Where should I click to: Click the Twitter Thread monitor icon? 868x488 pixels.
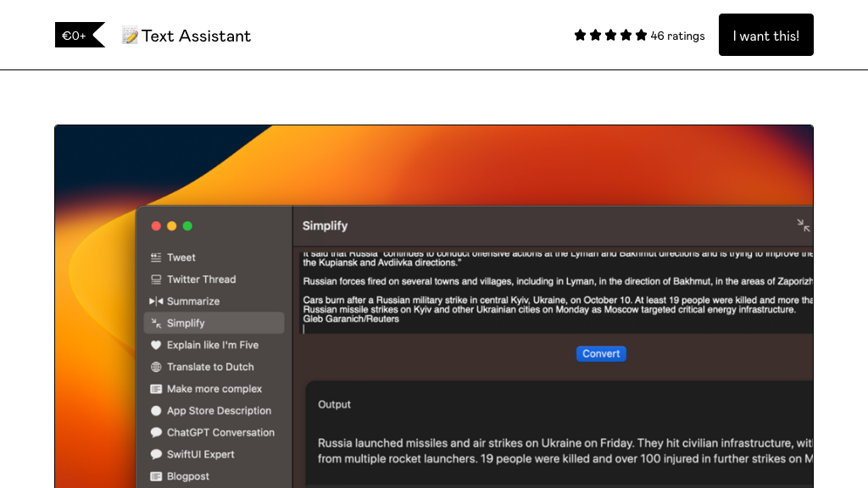pyautogui.click(x=155, y=279)
